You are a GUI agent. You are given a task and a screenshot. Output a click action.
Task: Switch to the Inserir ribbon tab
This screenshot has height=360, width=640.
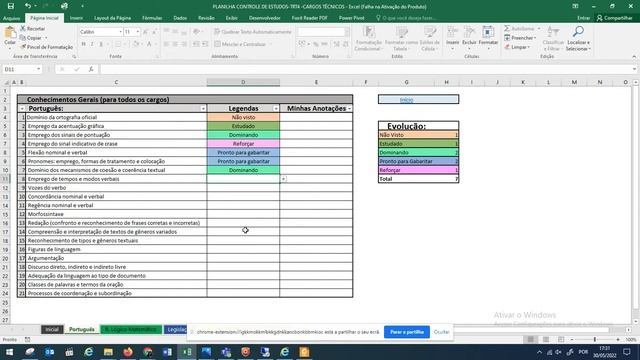(x=76, y=18)
